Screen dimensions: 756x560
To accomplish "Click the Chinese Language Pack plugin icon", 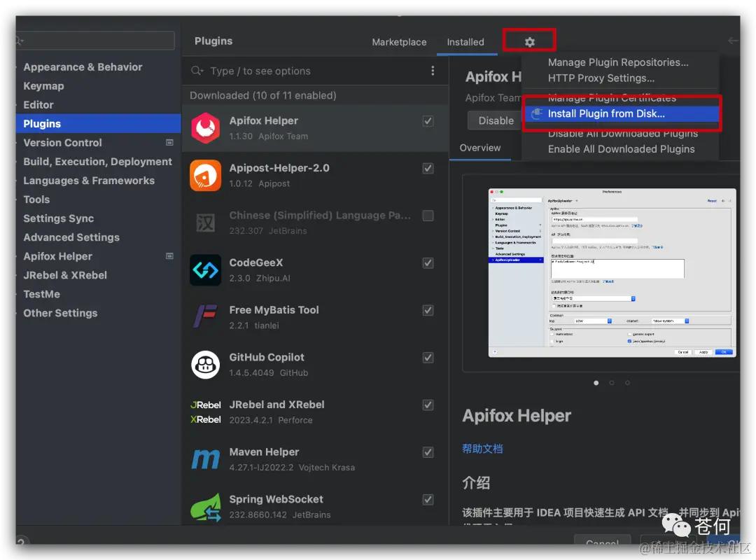I will [205, 223].
